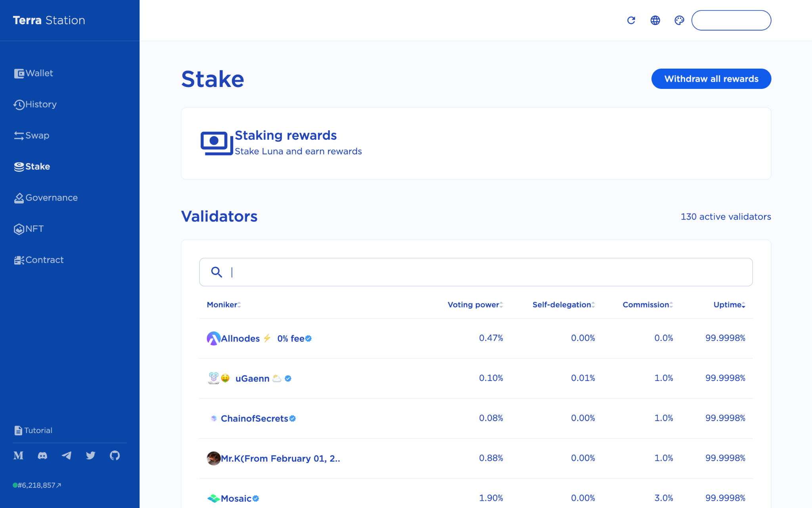Screen dimensions: 812x508
Task: Click the Terra Station logo
Action: pos(49,20)
